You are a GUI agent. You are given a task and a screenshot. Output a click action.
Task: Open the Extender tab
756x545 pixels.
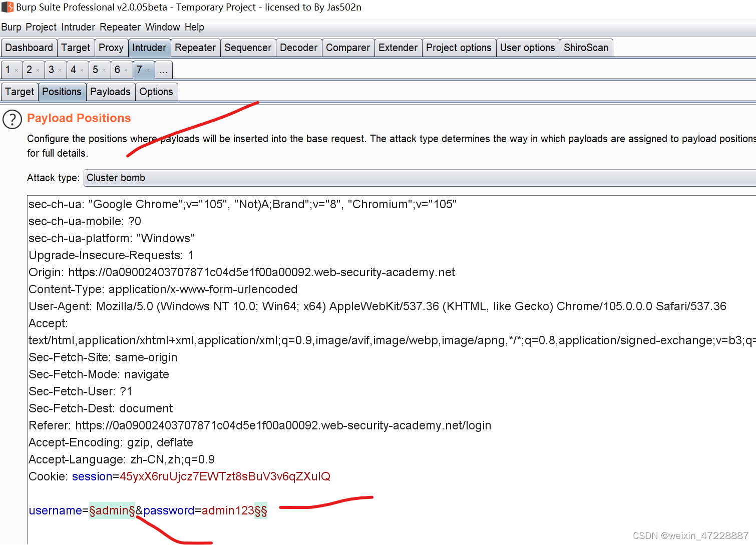click(x=398, y=48)
